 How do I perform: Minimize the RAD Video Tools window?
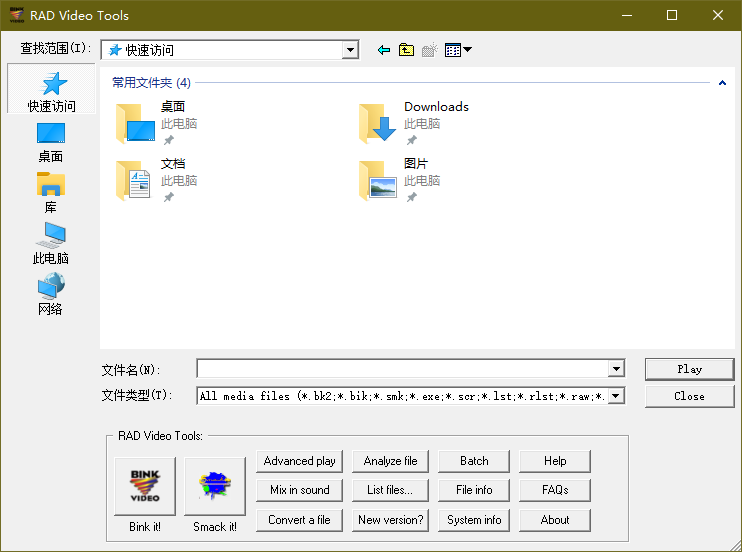627,15
